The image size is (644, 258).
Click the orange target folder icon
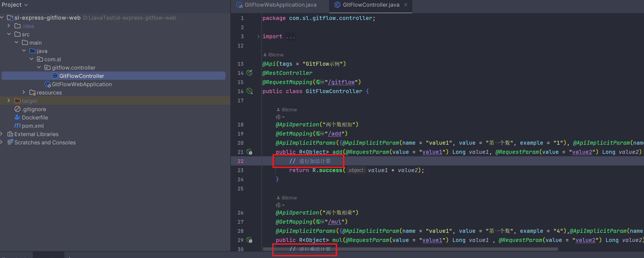[x=17, y=101]
